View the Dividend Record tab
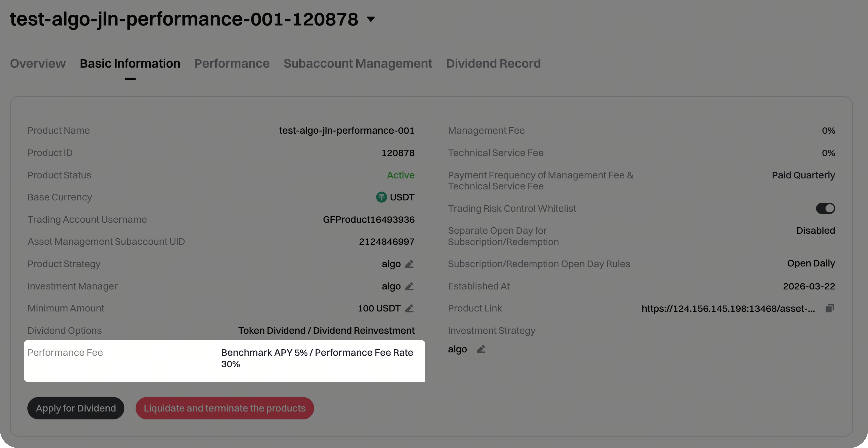The width and height of the screenshot is (868, 448). point(493,64)
